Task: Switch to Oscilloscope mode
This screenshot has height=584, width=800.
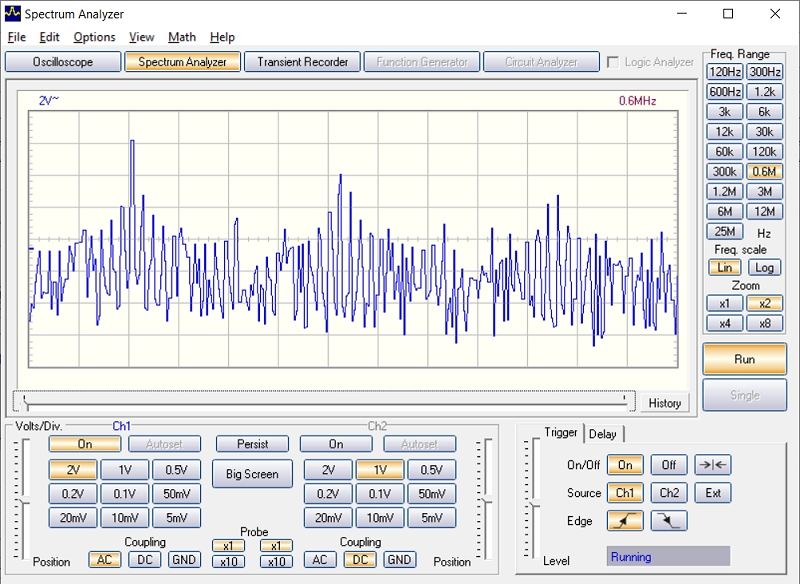Action: pos(62,62)
